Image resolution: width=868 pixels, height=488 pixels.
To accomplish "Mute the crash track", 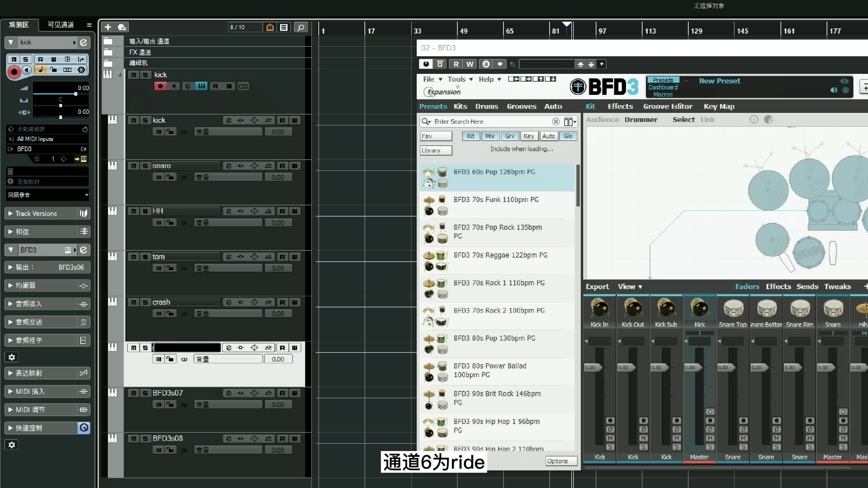I will [x=134, y=302].
